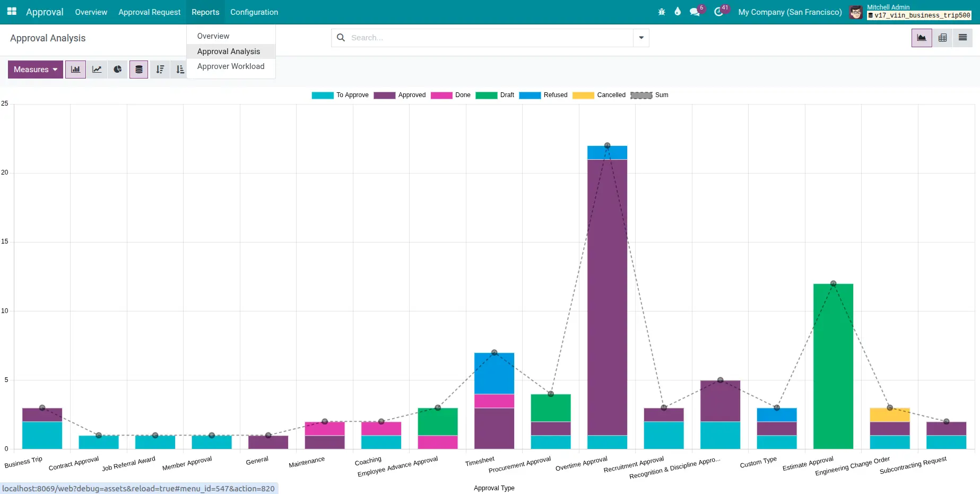Open the My Company switcher
Viewport: 980px width, 494px height.
point(790,12)
